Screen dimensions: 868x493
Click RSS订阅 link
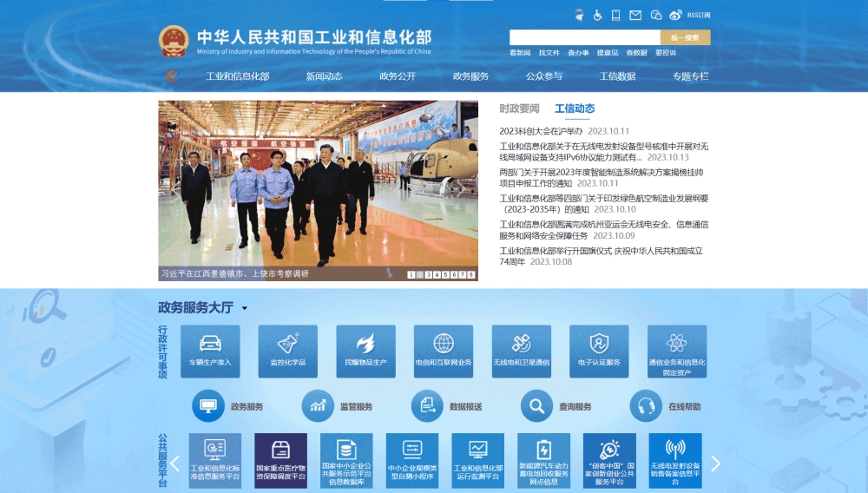coord(699,16)
